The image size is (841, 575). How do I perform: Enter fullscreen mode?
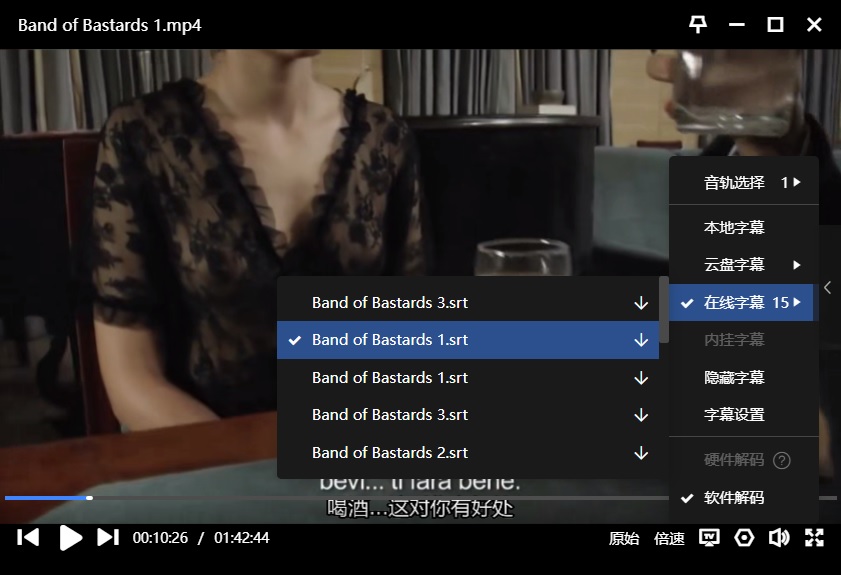[814, 538]
